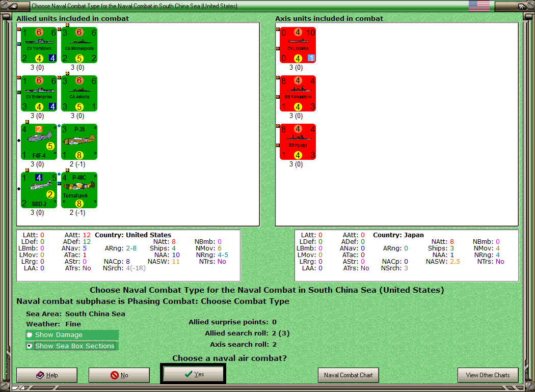Select Show Sea Box Sections option
Viewport: 535px width, 392px height.
tap(72, 346)
